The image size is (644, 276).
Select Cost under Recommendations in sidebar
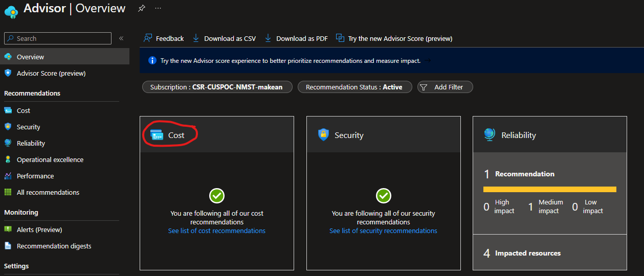24,110
